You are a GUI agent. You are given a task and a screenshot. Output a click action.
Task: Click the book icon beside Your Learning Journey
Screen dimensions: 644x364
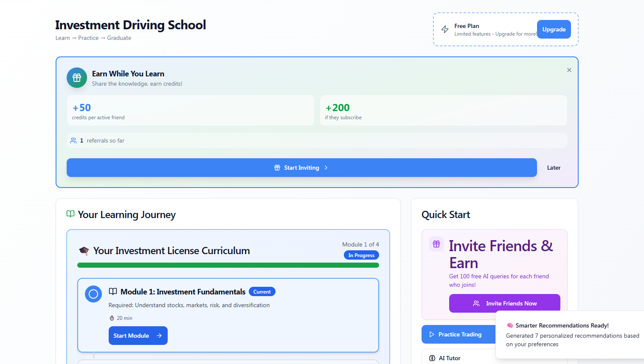point(70,214)
